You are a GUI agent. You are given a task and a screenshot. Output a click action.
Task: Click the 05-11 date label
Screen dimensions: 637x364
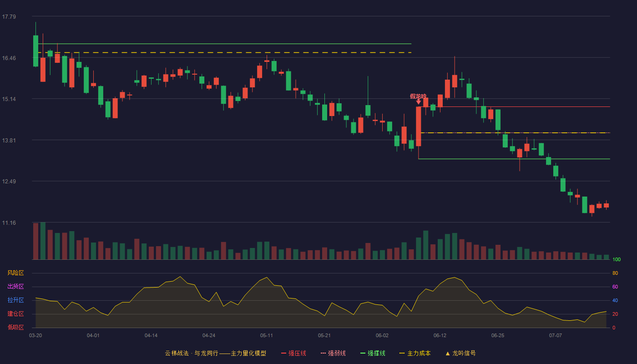click(267, 335)
